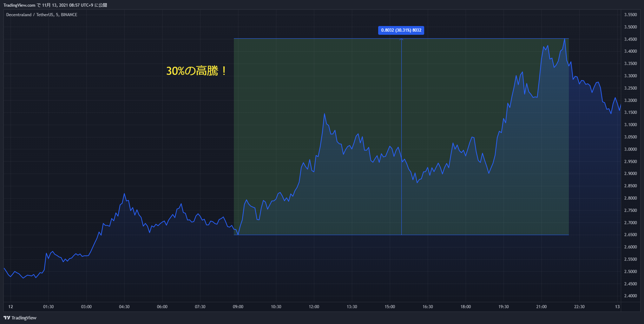Click time axis label 12:00
The width and height of the screenshot is (644, 324).
tap(314, 307)
